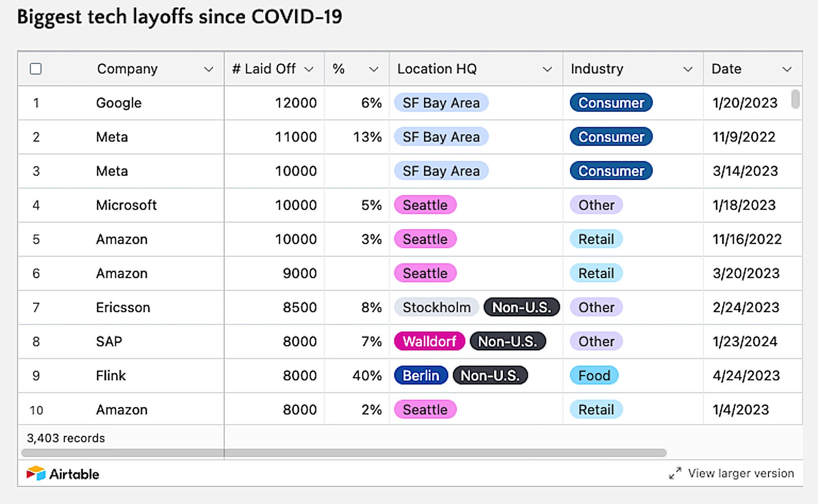
Task: Click the Non-U.S. tag in SAP row
Action: coord(508,341)
